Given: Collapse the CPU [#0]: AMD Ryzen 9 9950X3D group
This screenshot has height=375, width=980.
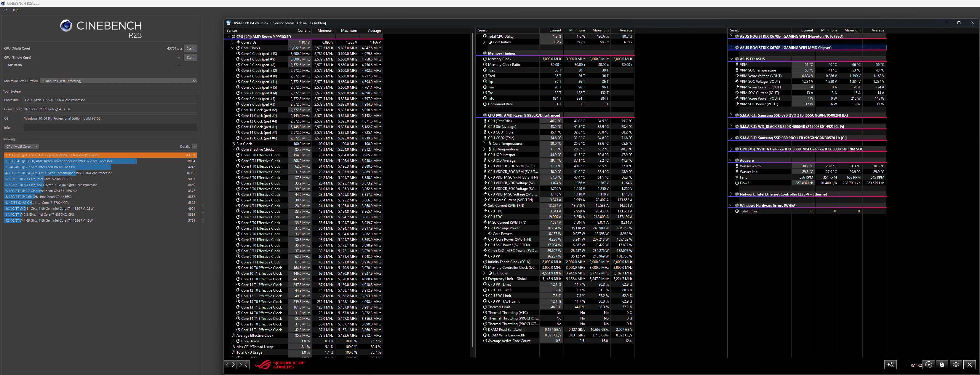Looking at the screenshot, I should [228, 36].
